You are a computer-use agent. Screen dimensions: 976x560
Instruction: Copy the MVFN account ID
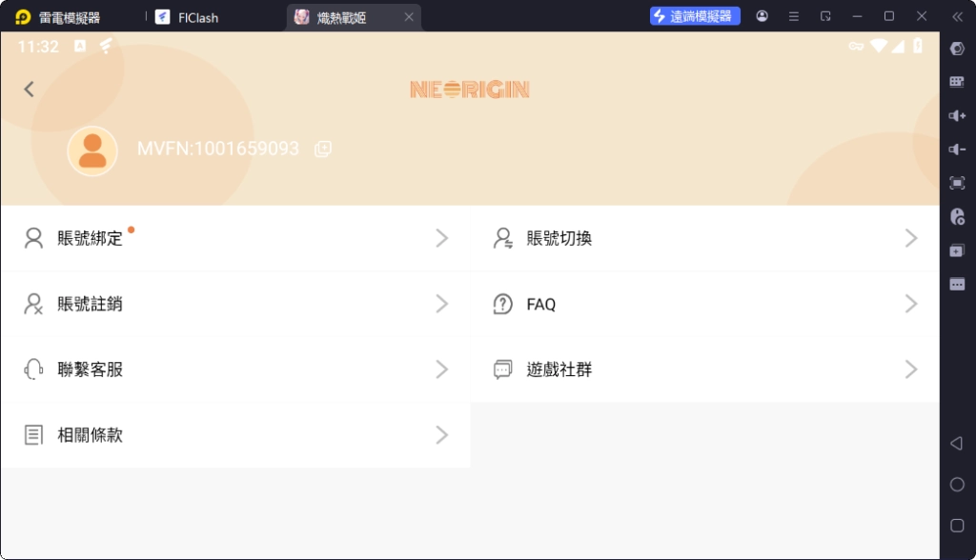321,150
